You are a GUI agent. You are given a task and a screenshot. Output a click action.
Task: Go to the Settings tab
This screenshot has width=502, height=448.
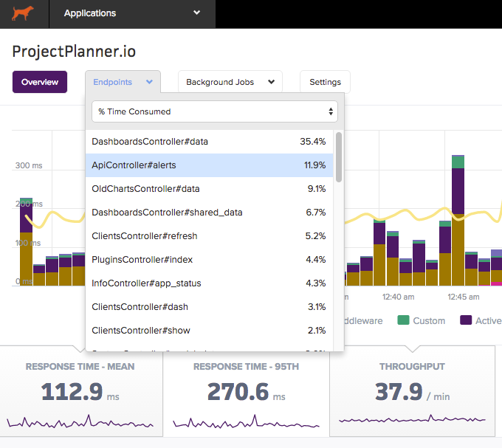(x=325, y=82)
